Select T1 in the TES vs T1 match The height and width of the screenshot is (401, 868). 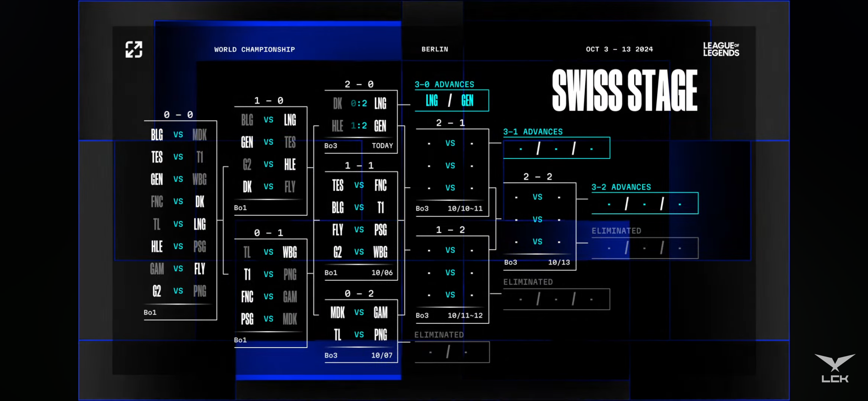(200, 157)
